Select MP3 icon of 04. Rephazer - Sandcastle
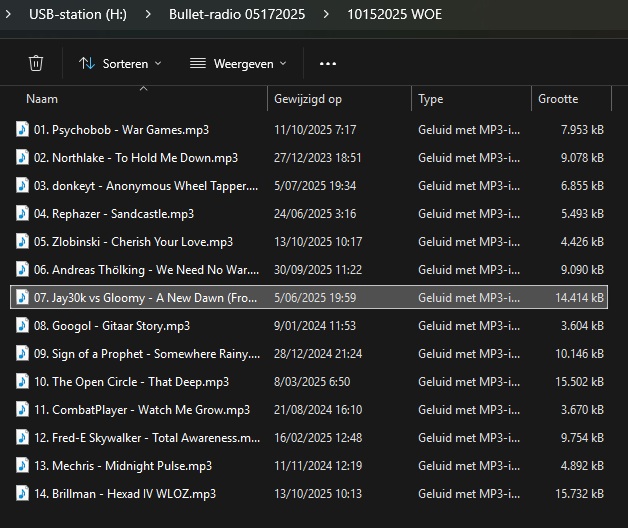Viewport: 628px width, 528px height. (22, 214)
